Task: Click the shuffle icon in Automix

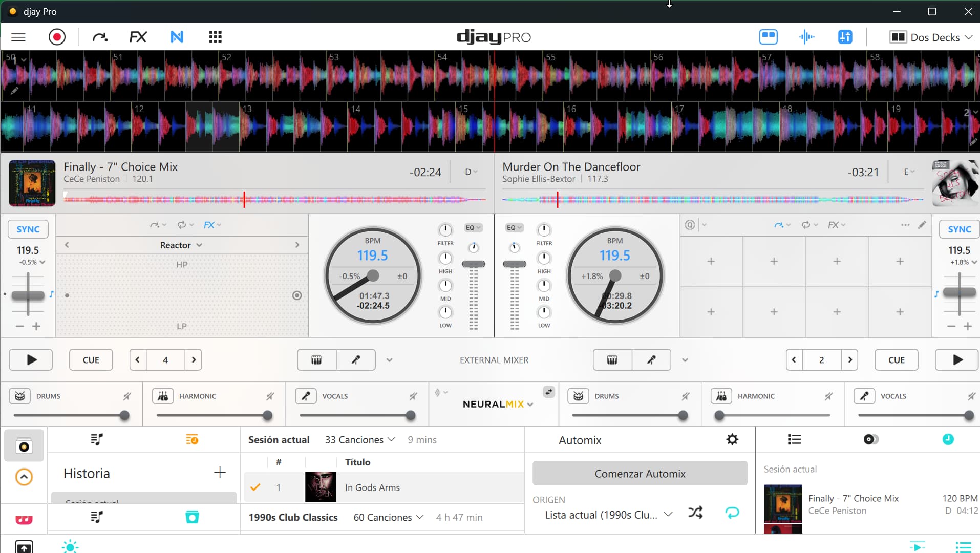Action: pos(695,513)
